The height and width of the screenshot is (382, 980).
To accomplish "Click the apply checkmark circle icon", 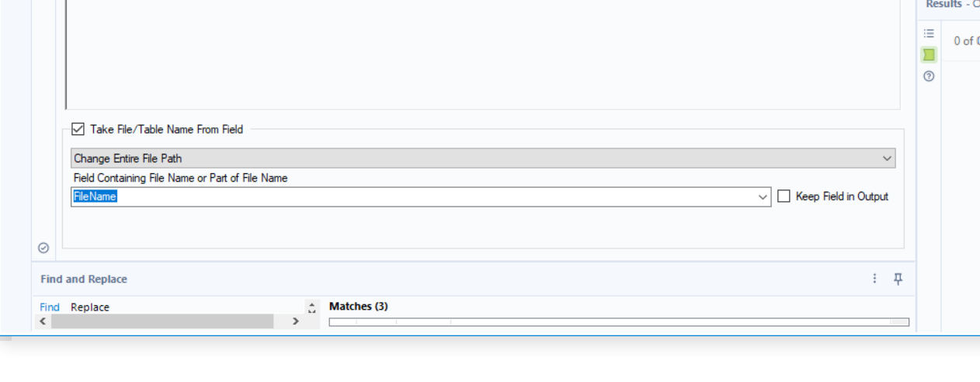I will 43,248.
